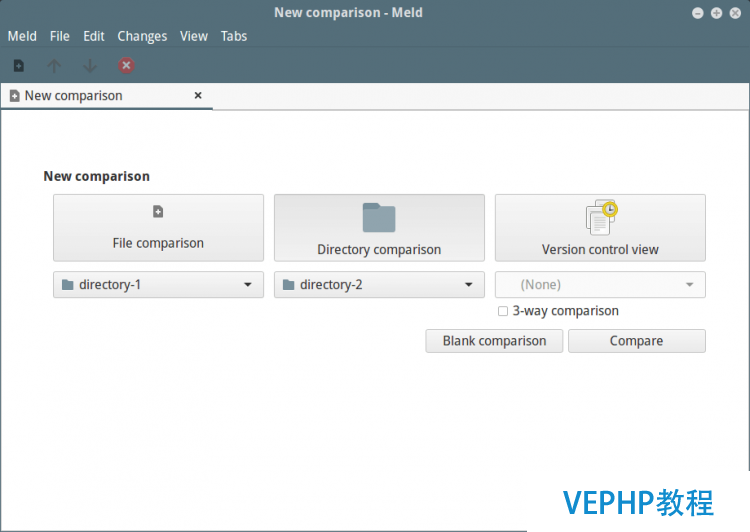Click the Compare button

point(637,341)
